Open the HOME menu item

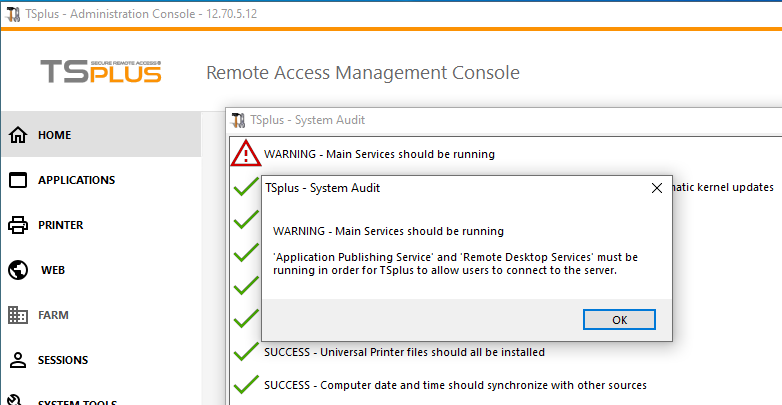pos(55,135)
